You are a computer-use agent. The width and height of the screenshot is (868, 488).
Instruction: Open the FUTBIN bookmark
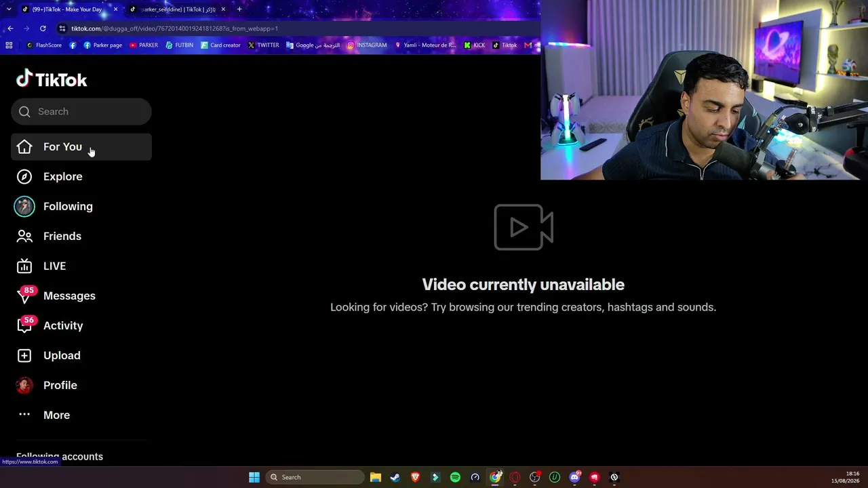(180, 45)
